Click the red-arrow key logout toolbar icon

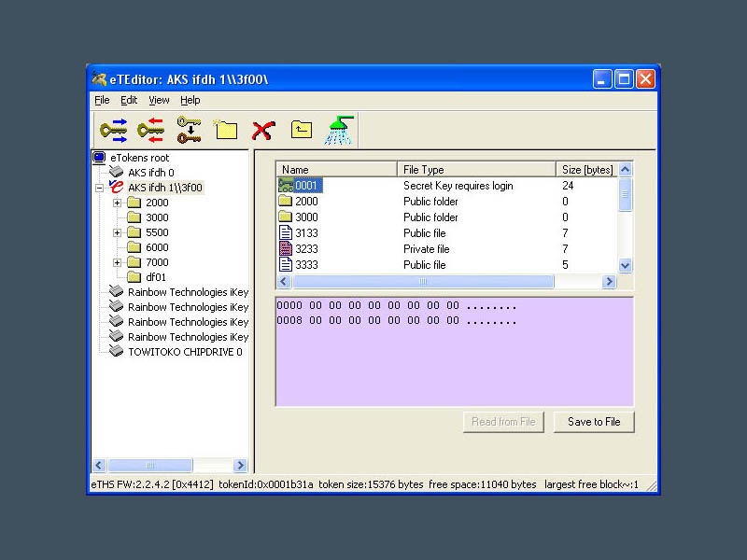(150, 130)
